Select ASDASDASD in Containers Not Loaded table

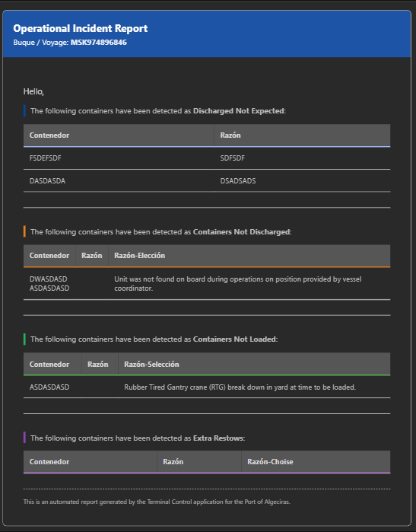(49, 387)
